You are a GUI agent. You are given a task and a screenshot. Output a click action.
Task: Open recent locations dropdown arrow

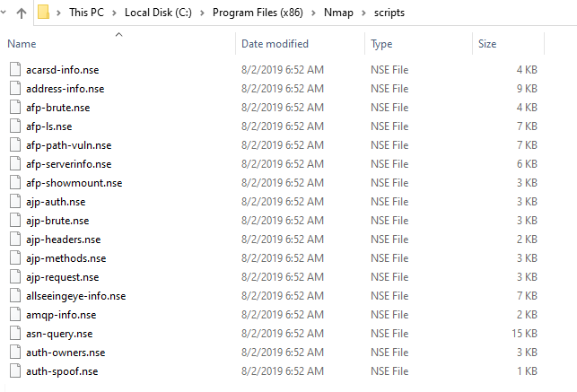(3, 13)
